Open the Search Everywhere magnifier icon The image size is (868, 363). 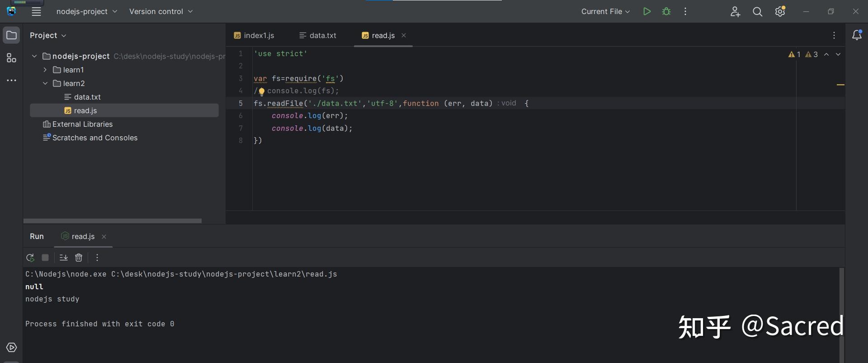point(757,12)
